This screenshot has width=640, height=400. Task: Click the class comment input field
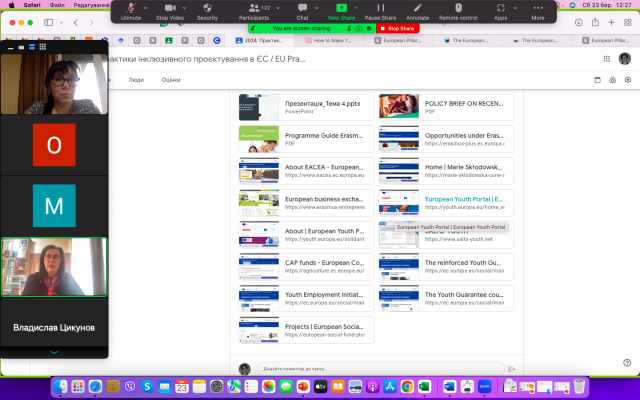tap(380, 369)
